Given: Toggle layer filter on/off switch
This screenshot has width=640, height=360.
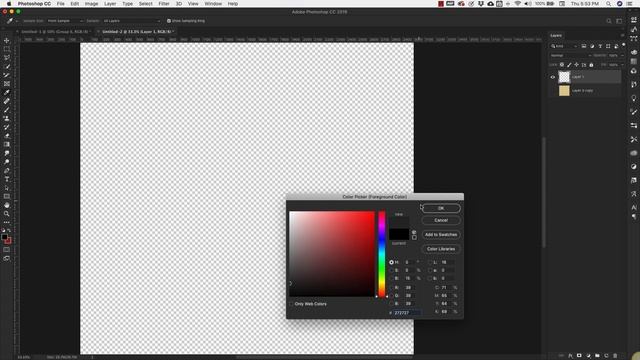Looking at the screenshot, I should coord(623,45).
